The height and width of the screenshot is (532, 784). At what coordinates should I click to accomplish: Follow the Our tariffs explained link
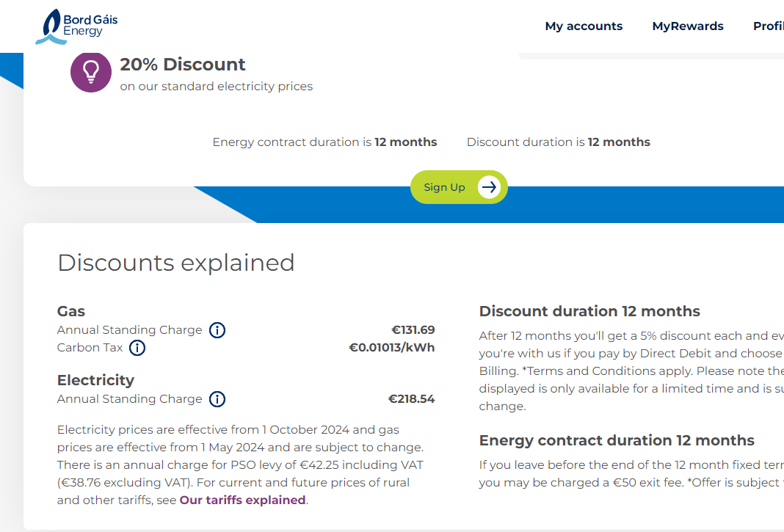pyautogui.click(x=242, y=500)
